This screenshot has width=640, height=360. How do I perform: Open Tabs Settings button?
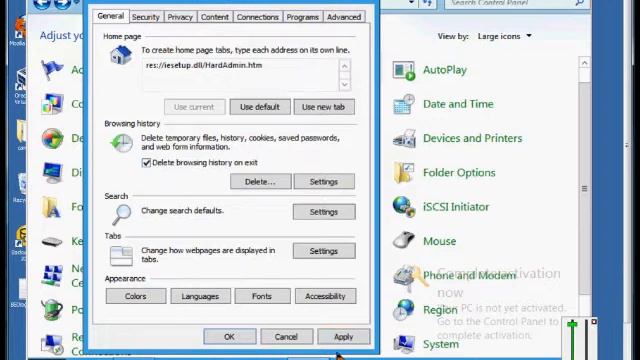click(324, 251)
